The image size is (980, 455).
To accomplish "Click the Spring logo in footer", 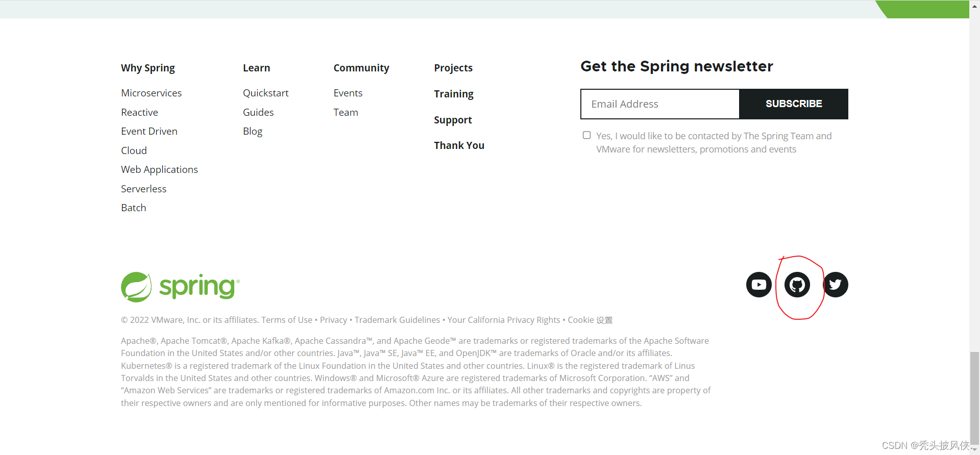I will 180,287.
